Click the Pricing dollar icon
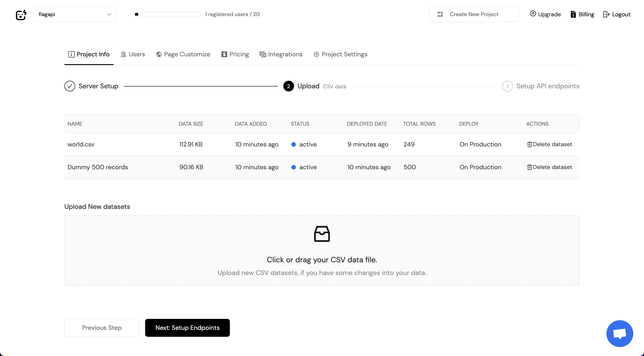The height and width of the screenshot is (356, 644). point(224,54)
